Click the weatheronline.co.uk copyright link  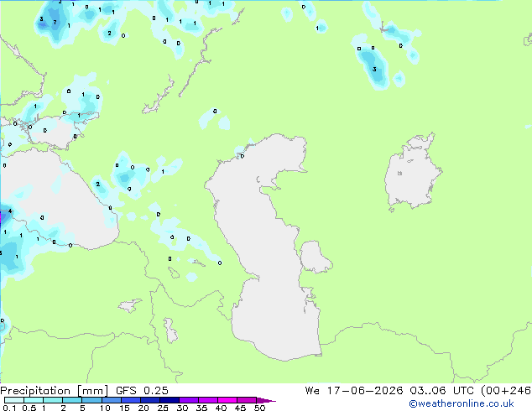(x=462, y=403)
